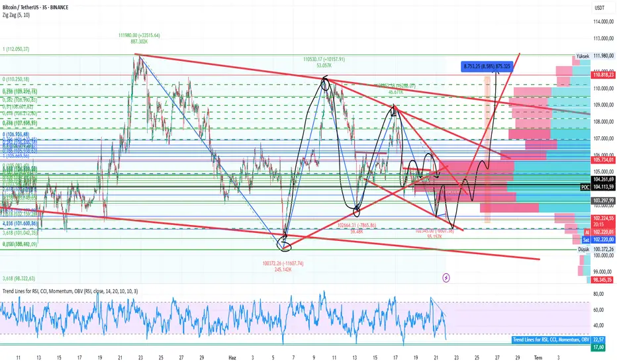Select the Trend Lines for RSI indicator title
Viewport: 617px width, 364px height.
click(x=70, y=291)
